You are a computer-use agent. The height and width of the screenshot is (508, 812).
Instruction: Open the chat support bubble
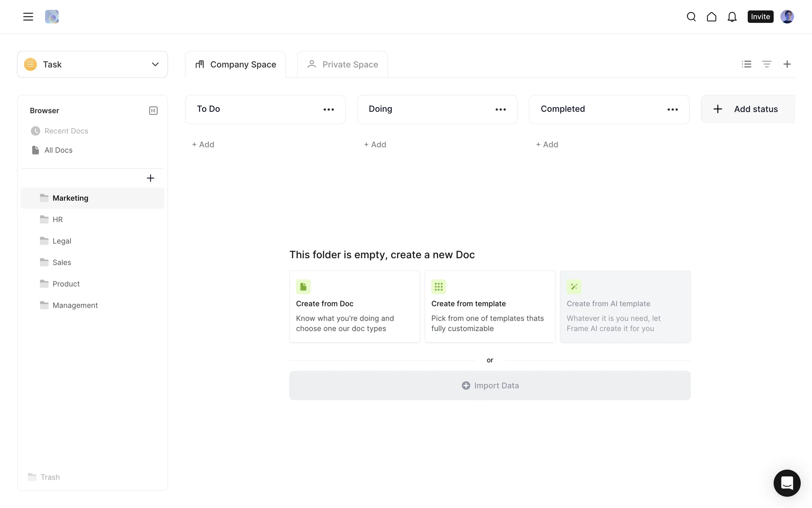coord(787,483)
